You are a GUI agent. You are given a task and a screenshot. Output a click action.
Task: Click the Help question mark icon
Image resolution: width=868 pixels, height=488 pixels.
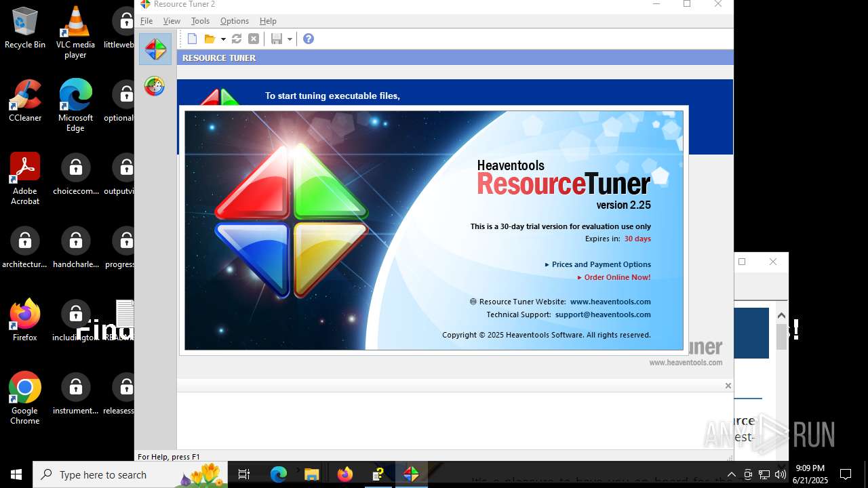coord(309,39)
